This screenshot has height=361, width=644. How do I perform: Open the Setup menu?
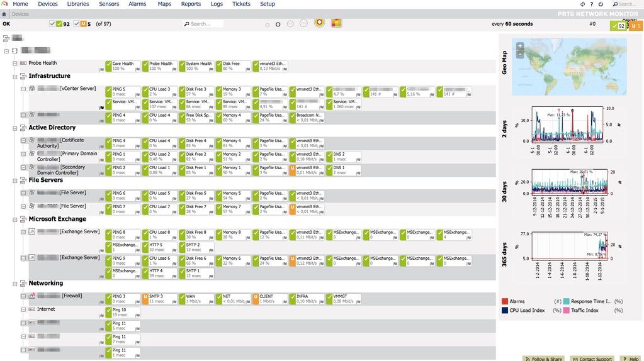pos(268,4)
